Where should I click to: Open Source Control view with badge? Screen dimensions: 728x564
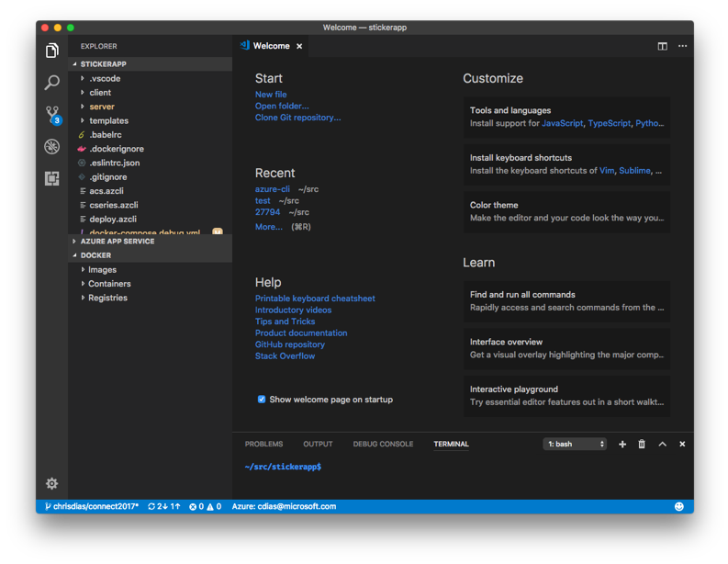click(52, 115)
